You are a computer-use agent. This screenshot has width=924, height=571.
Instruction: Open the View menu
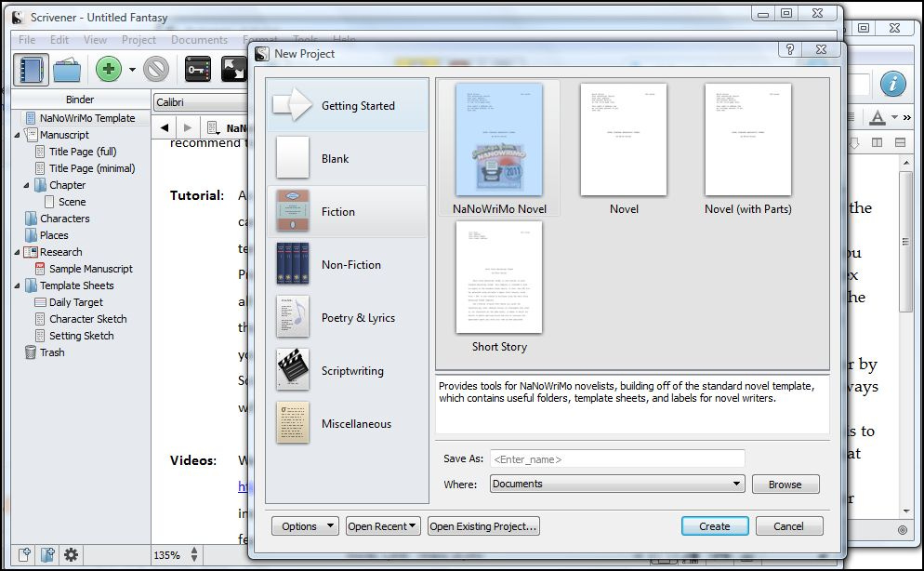[95, 39]
